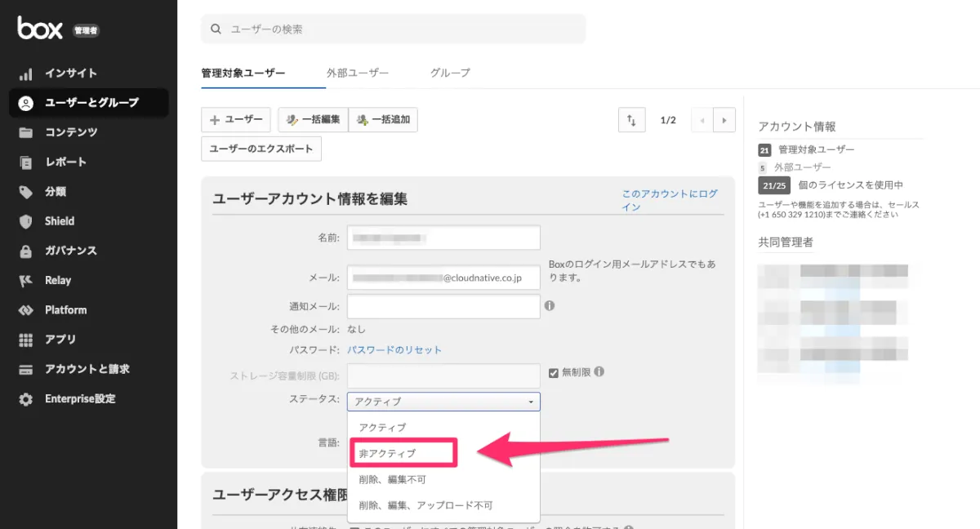This screenshot has width=980, height=529.
Task: Click the ガバナンス lock icon
Action: tap(26, 251)
